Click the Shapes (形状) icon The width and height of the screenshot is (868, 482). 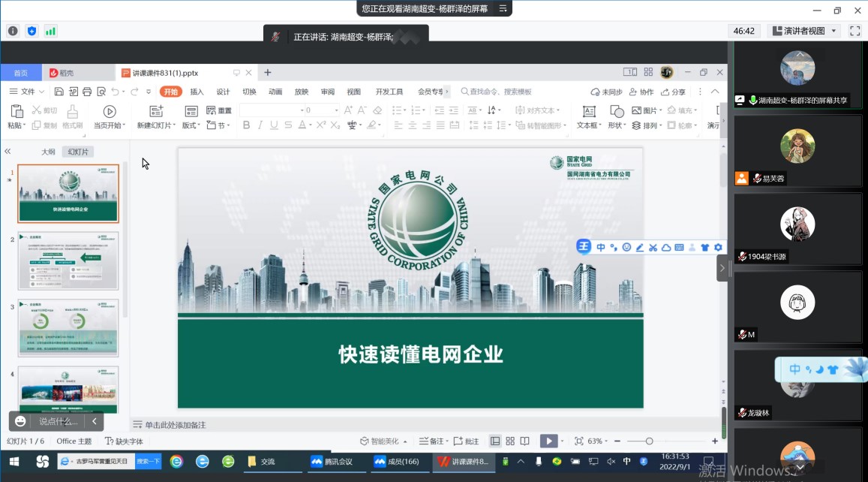click(x=615, y=111)
